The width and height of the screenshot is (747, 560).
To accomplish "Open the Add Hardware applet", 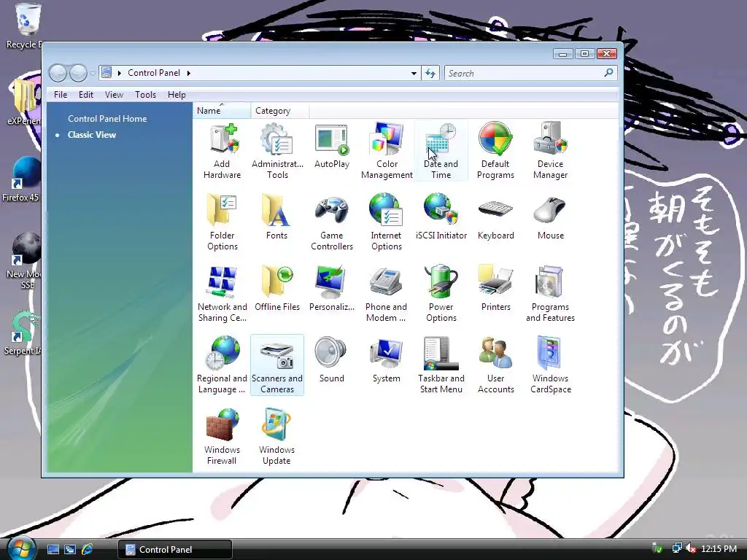I will coord(222,151).
